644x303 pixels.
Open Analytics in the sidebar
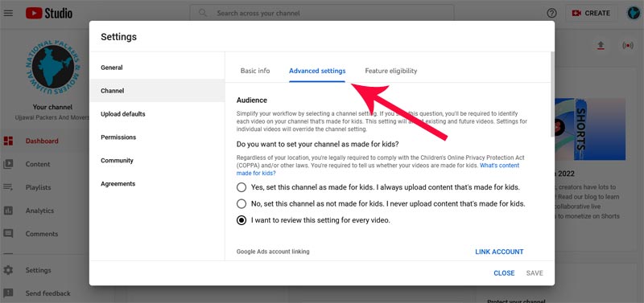[x=39, y=211]
